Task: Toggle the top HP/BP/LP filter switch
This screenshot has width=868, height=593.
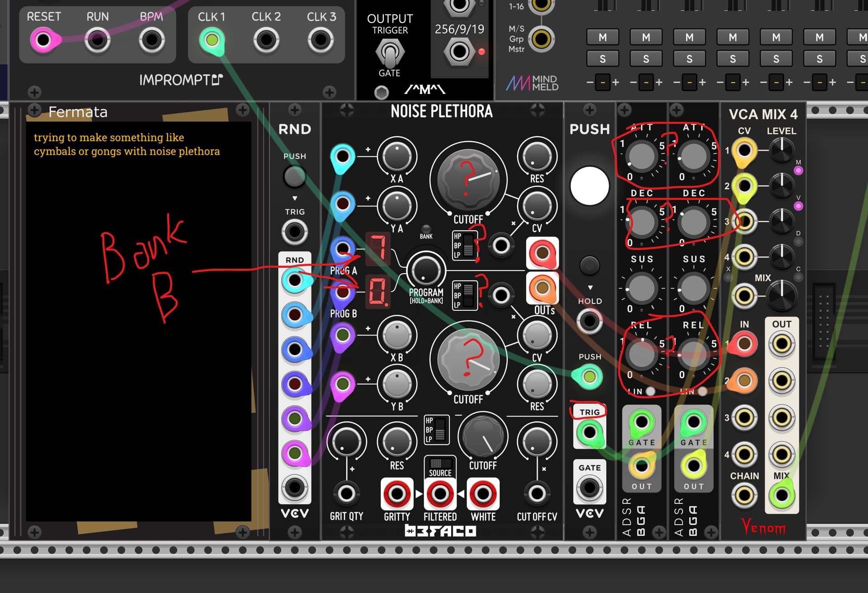Action: click(468, 246)
